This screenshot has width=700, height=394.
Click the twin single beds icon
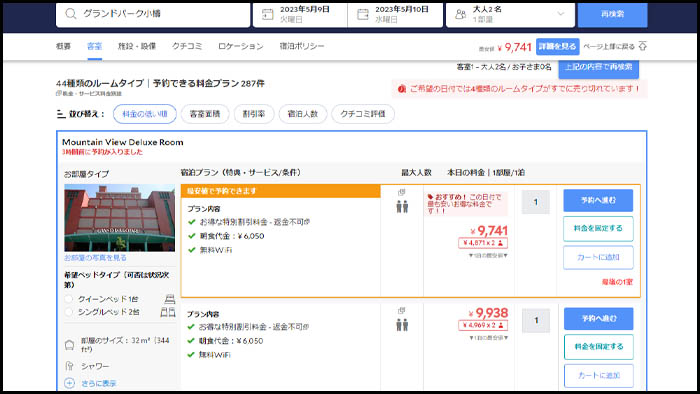click(168, 312)
